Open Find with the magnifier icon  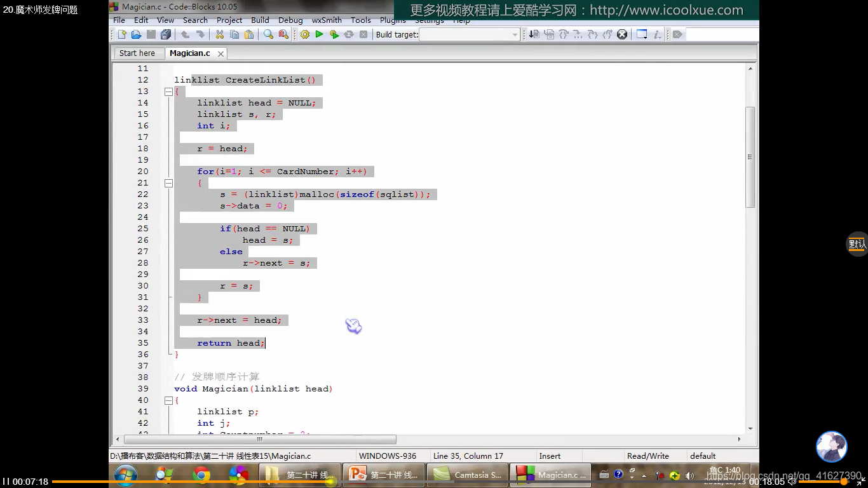point(269,34)
